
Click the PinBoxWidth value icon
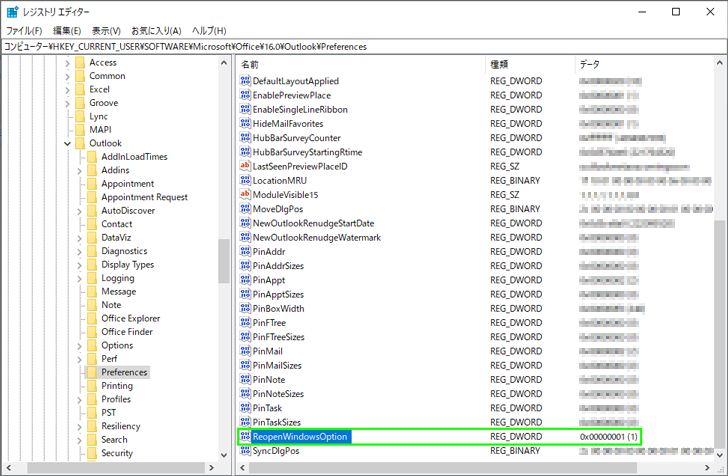(x=245, y=308)
